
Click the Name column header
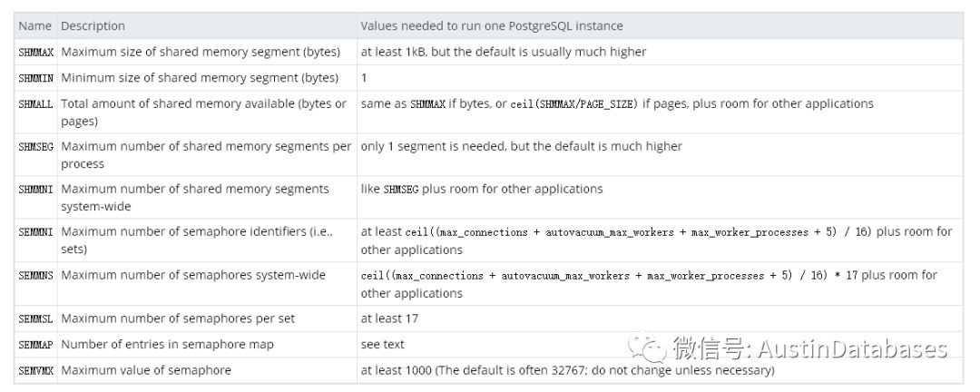[34, 25]
